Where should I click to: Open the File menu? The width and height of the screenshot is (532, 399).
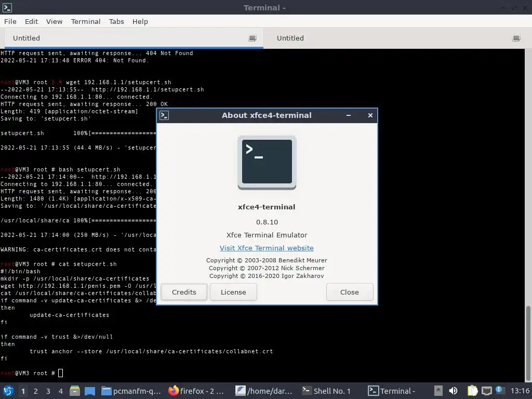point(10,21)
